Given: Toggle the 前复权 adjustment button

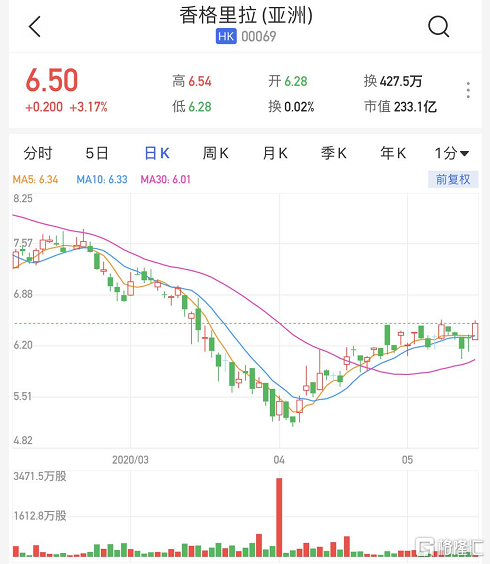Looking at the screenshot, I should 453,179.
